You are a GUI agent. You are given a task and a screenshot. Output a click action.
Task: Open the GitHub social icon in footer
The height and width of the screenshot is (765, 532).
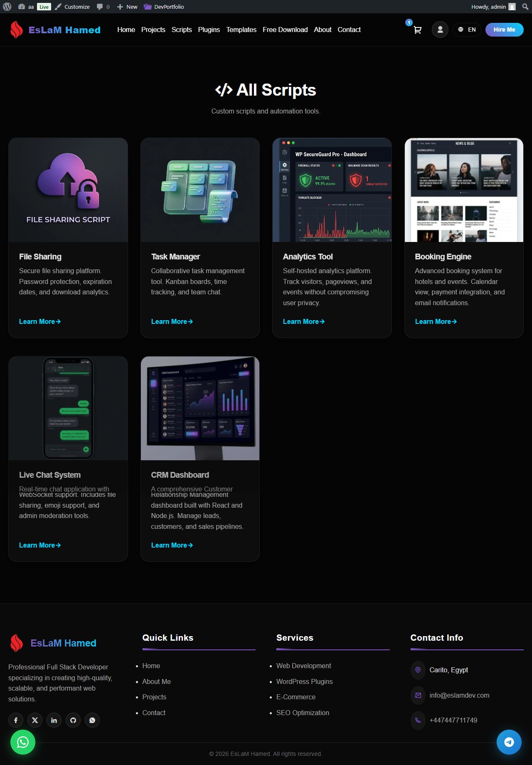(73, 720)
